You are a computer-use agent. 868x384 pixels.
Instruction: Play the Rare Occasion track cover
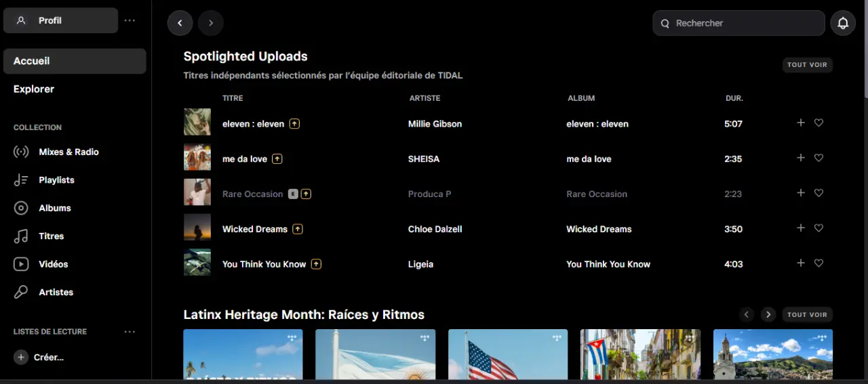(x=197, y=192)
